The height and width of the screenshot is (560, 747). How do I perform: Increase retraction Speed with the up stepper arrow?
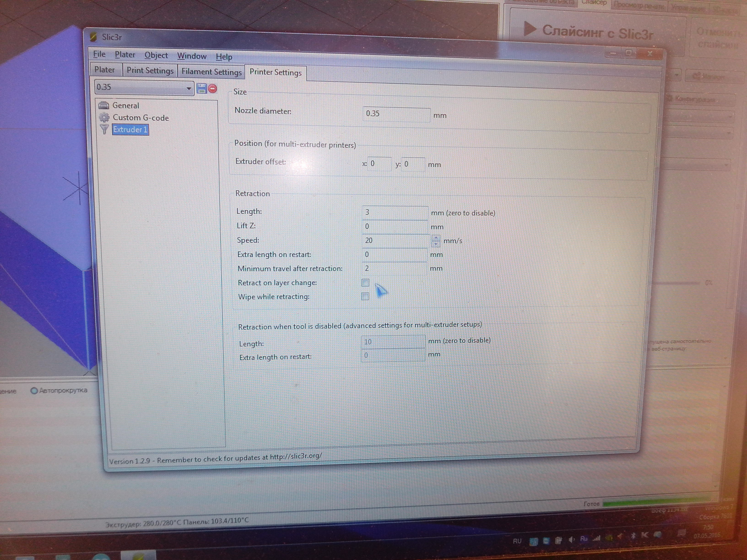click(436, 238)
